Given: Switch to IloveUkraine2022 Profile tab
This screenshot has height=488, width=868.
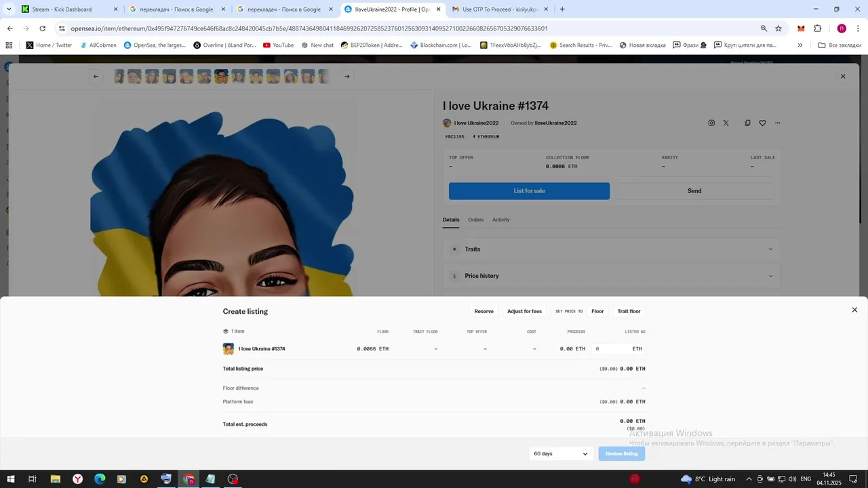Looking at the screenshot, I should point(392,9).
